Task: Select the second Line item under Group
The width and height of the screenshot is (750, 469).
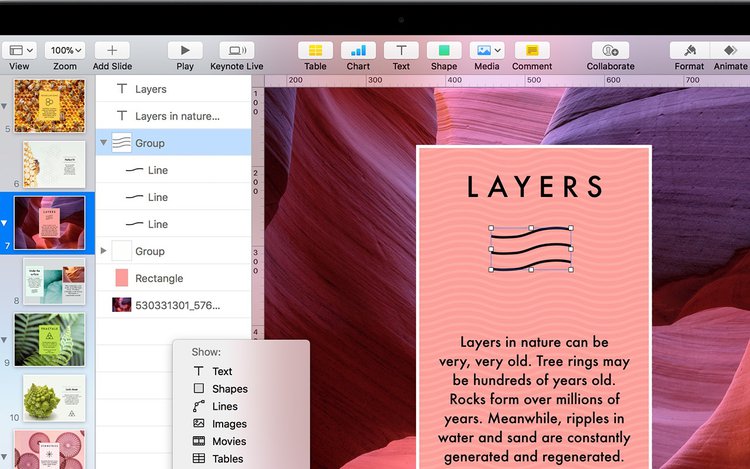Action: pos(174,197)
